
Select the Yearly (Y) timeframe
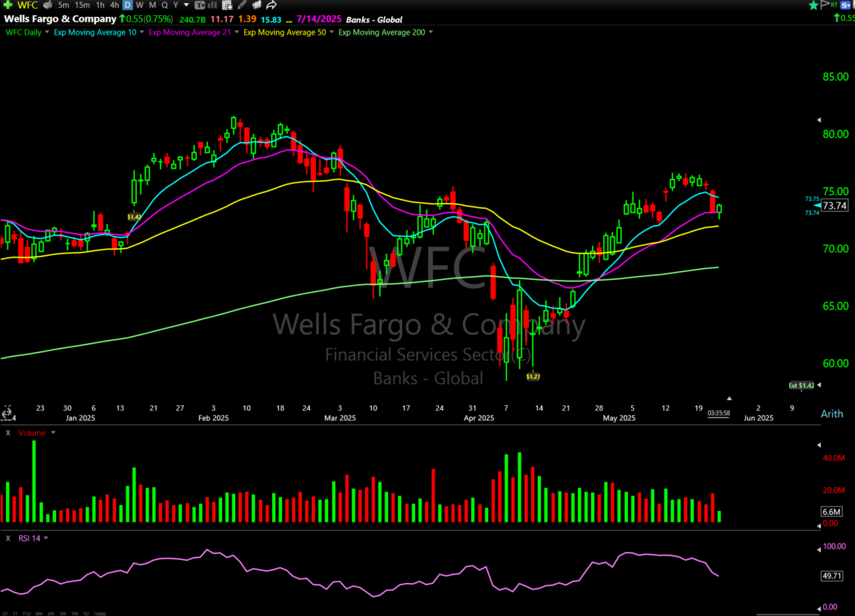(x=176, y=5)
